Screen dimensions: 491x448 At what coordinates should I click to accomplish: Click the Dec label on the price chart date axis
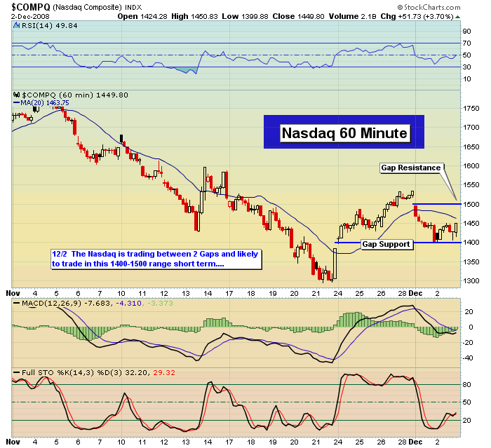pyautogui.click(x=415, y=294)
